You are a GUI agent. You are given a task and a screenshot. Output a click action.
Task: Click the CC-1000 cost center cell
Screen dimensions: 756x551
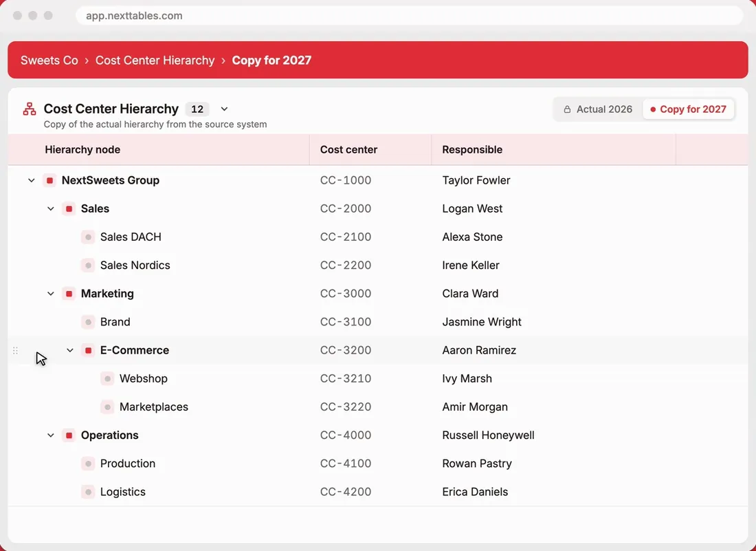pos(346,180)
